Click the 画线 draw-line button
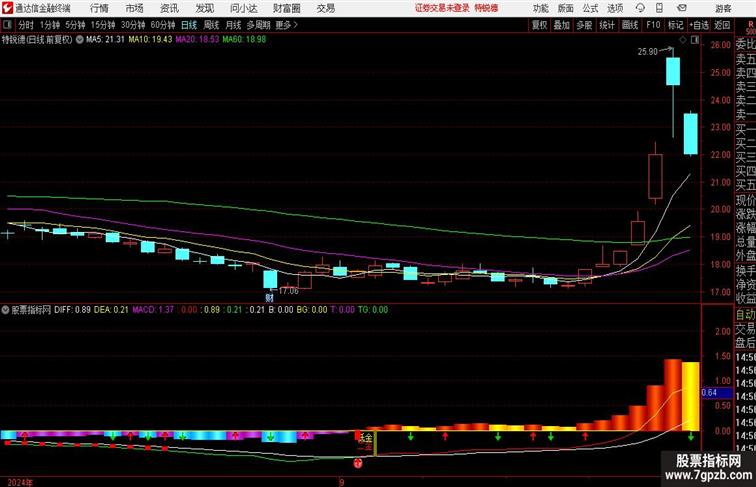 coord(630,25)
